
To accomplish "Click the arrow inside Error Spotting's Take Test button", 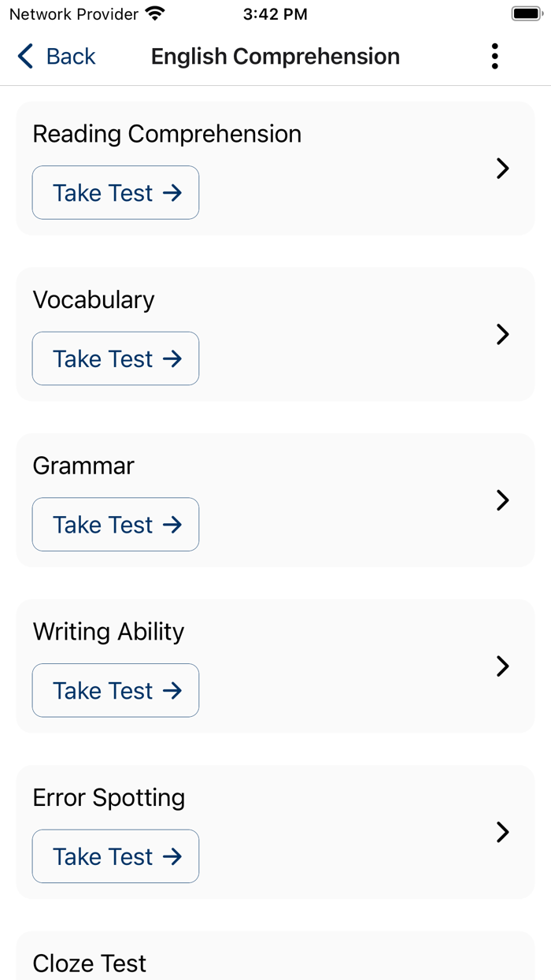I will [x=172, y=856].
